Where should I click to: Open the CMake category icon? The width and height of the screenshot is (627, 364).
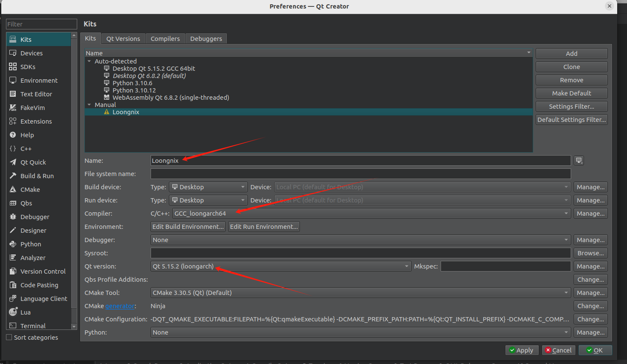[x=13, y=189]
